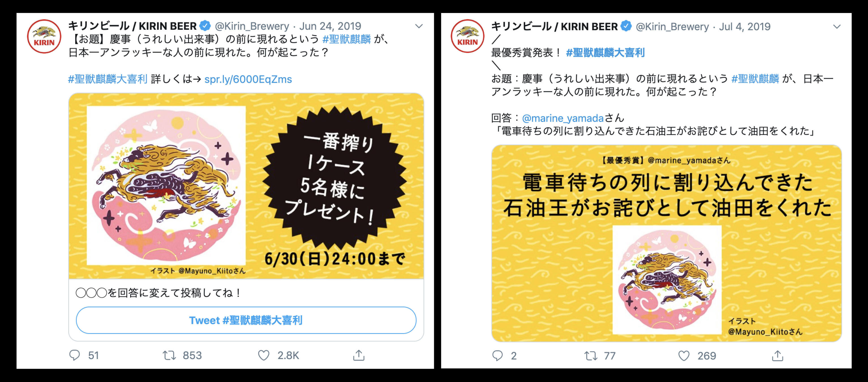Open the Jun 24, 2019 timestamp

coord(330,26)
